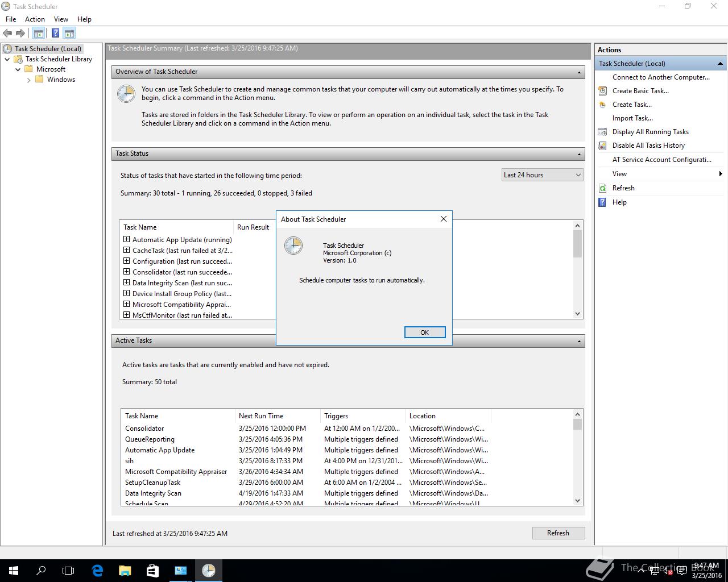Image resolution: width=728 pixels, height=582 pixels.
Task: Collapse the Microsoft folder node
Action: pyautogui.click(x=18, y=69)
